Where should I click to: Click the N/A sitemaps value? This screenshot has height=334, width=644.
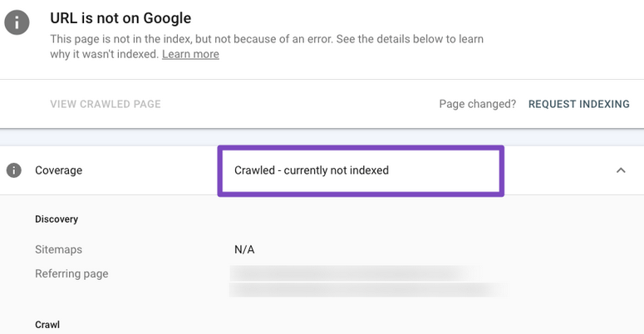[244, 249]
